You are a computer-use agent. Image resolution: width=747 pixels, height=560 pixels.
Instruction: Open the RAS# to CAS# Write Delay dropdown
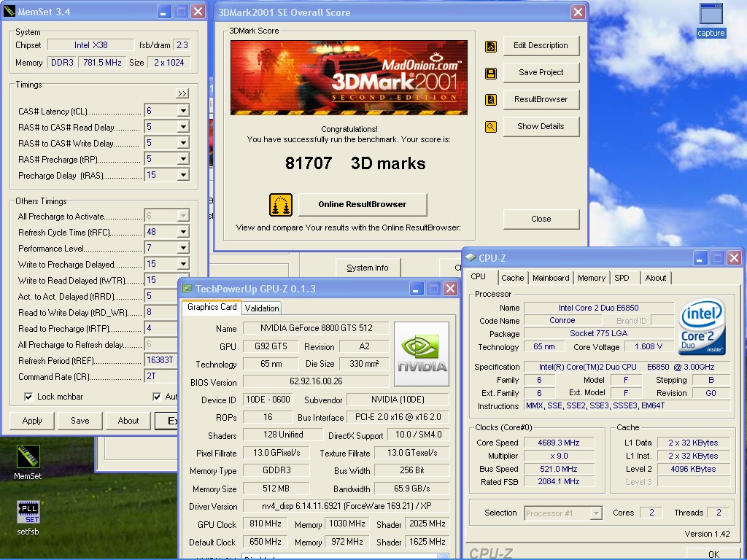pos(183,143)
